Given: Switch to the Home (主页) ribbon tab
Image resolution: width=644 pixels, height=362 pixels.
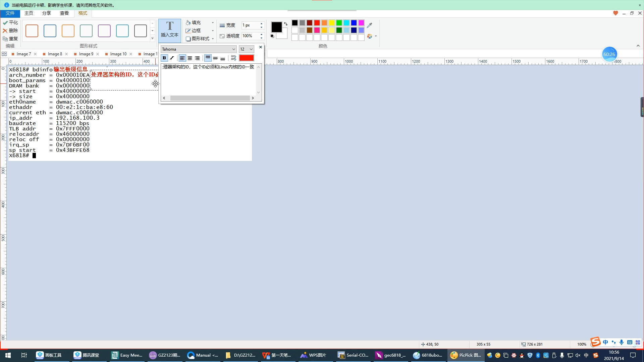Looking at the screenshot, I should (x=29, y=13).
